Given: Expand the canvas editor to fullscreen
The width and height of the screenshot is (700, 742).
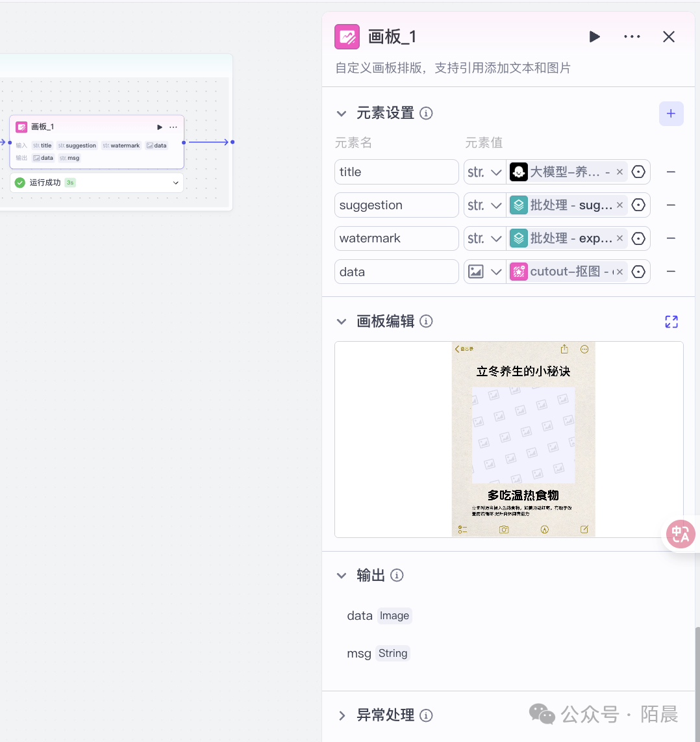Looking at the screenshot, I should (671, 322).
